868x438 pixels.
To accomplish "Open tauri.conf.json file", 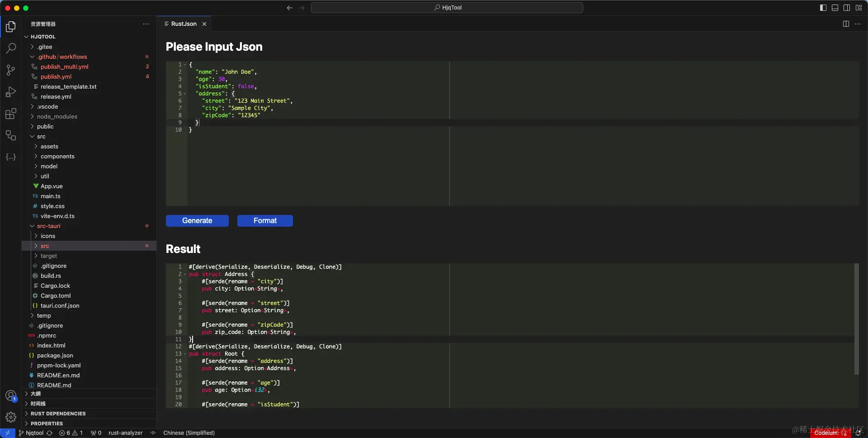I will point(89,305).
